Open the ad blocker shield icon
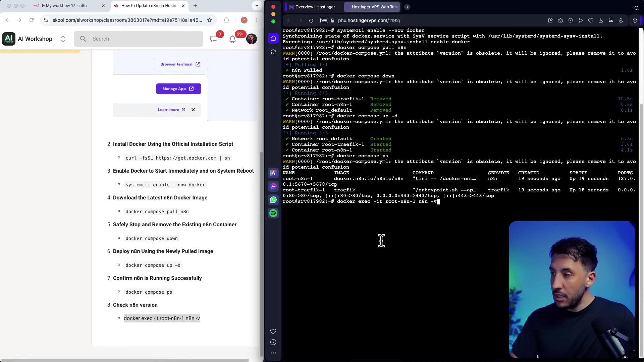The image size is (644, 362). (571, 20)
